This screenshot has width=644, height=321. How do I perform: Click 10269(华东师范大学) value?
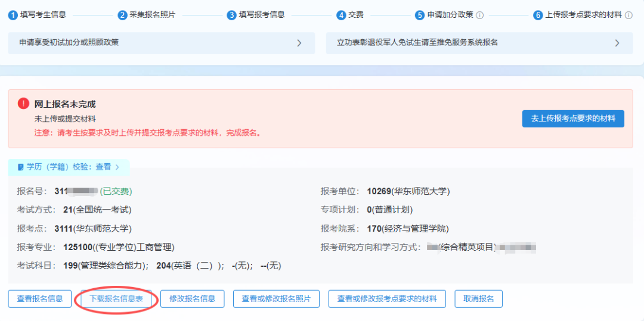pos(408,191)
